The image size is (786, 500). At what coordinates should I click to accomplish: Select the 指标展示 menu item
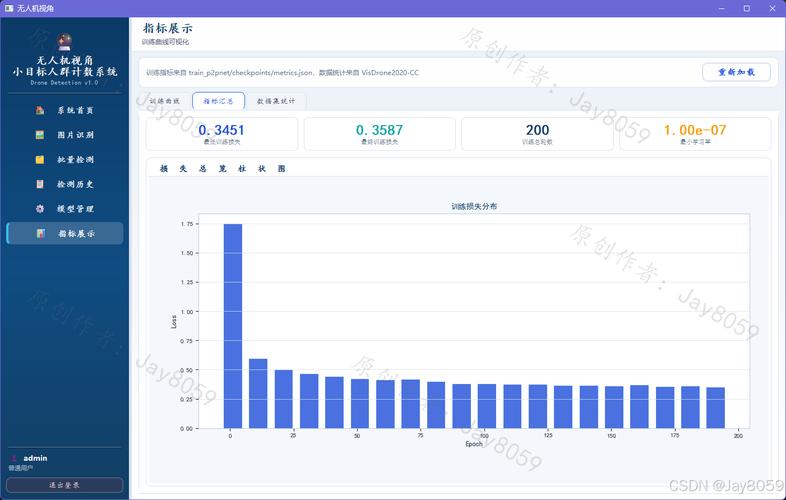pyautogui.click(x=65, y=233)
